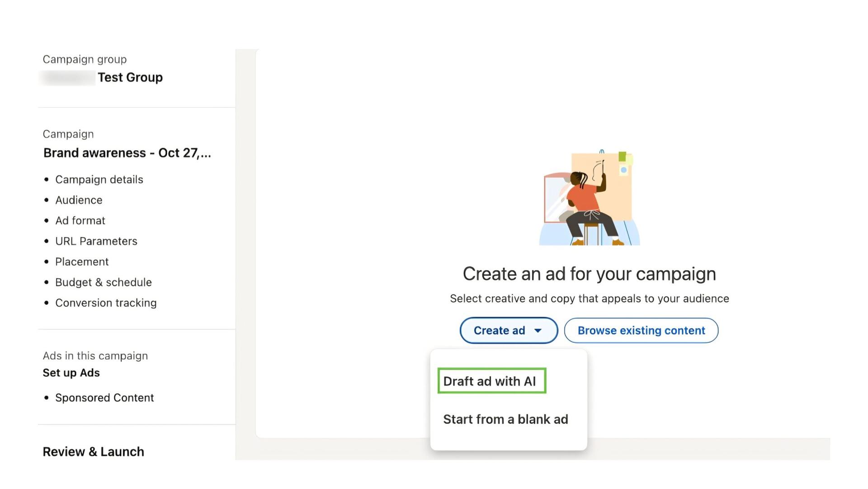This screenshot has width=868, height=489.
Task: Select Draft ad with AI option
Action: (x=491, y=381)
